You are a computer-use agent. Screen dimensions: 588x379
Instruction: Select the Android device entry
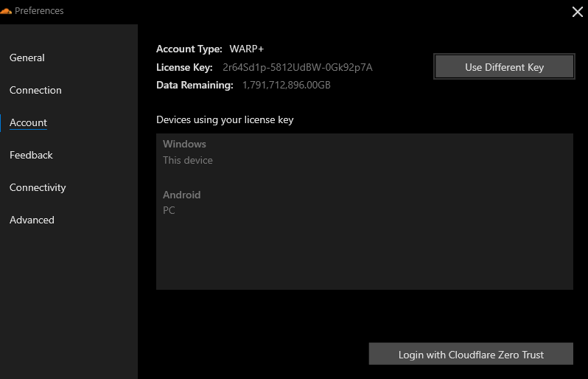(x=181, y=195)
